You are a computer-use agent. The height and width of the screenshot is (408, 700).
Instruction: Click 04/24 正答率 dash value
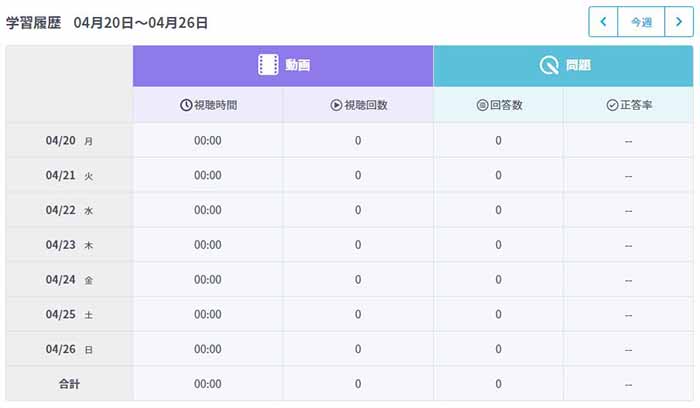pos(629,281)
